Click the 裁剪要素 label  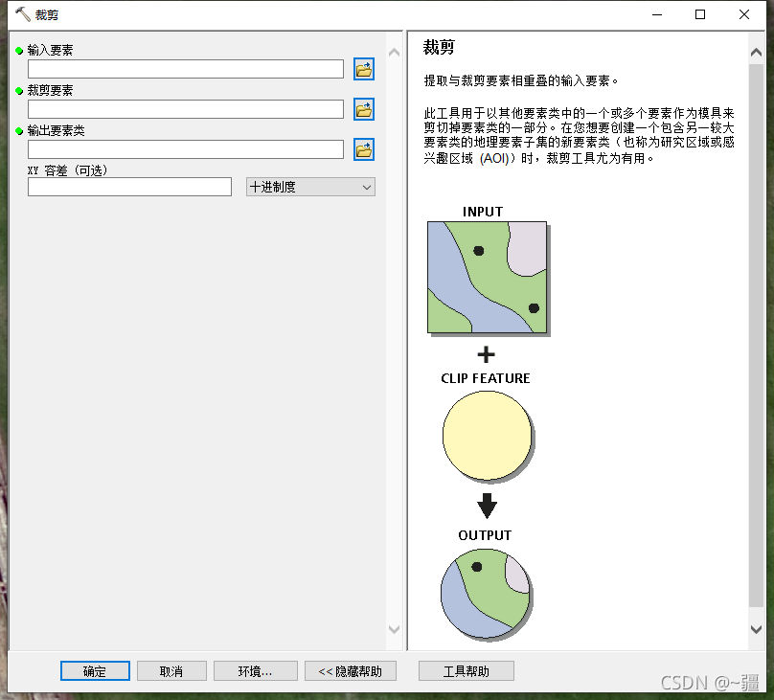pos(50,90)
